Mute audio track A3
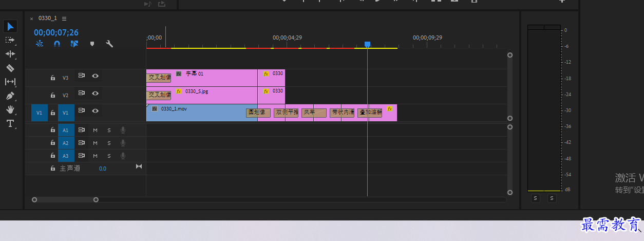Image resolution: width=644 pixels, height=241 pixels. pos(95,156)
